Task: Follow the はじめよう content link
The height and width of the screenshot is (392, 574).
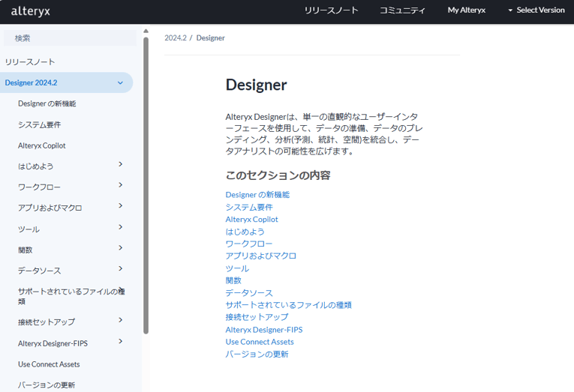Action: click(245, 232)
